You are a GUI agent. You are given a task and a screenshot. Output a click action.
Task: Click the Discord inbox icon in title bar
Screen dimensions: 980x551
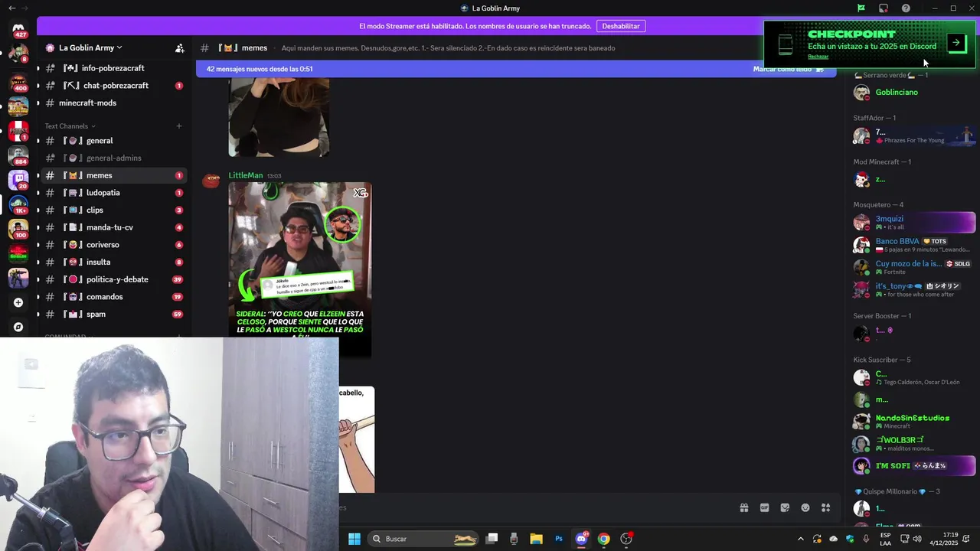tap(884, 8)
